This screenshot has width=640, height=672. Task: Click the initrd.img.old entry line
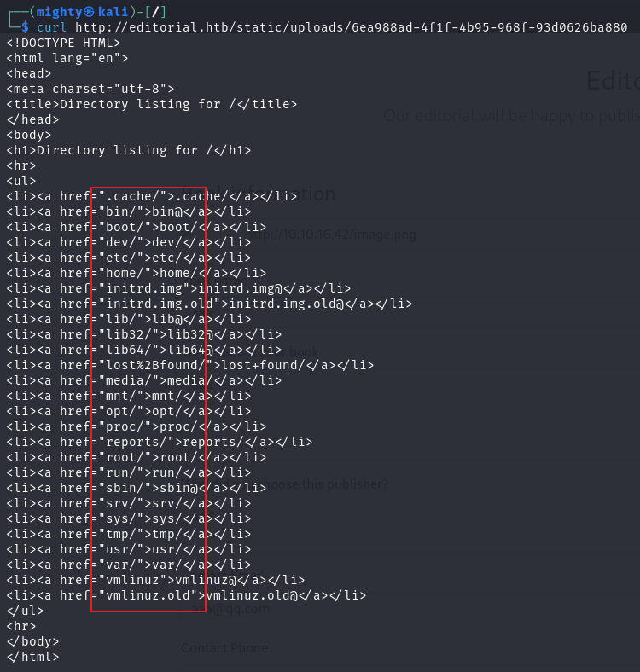[209, 304]
